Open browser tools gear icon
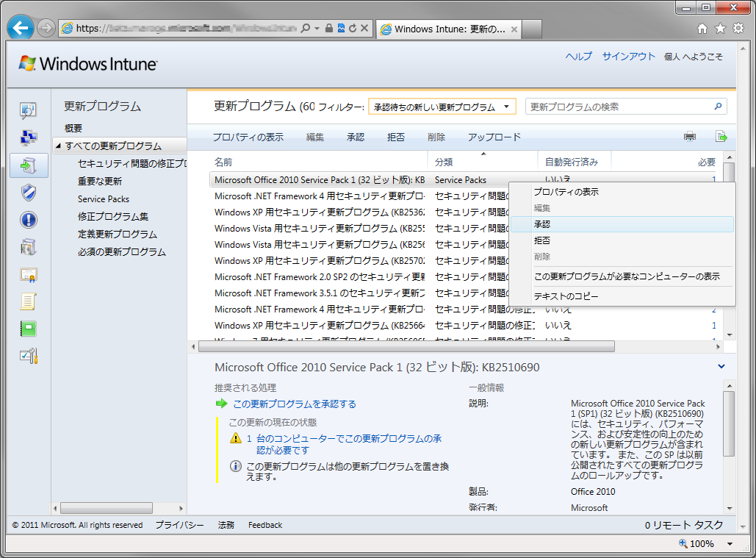The image size is (756, 558). [x=738, y=29]
